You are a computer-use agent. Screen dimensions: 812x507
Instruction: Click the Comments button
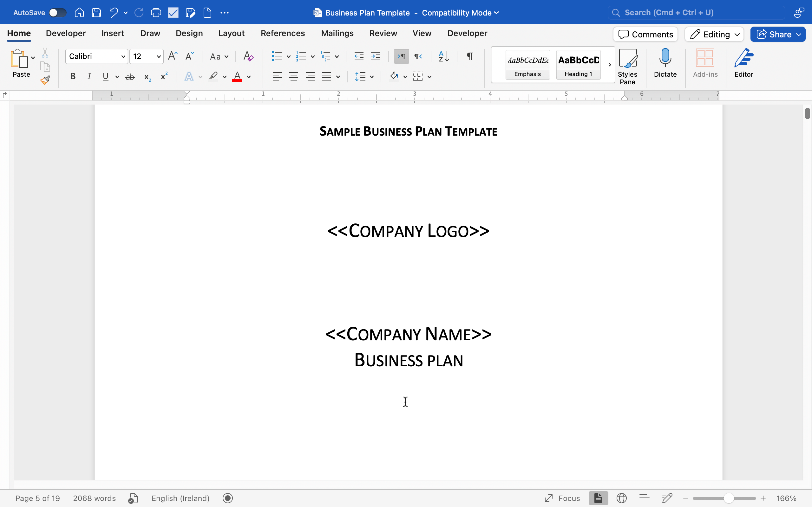pyautogui.click(x=645, y=34)
